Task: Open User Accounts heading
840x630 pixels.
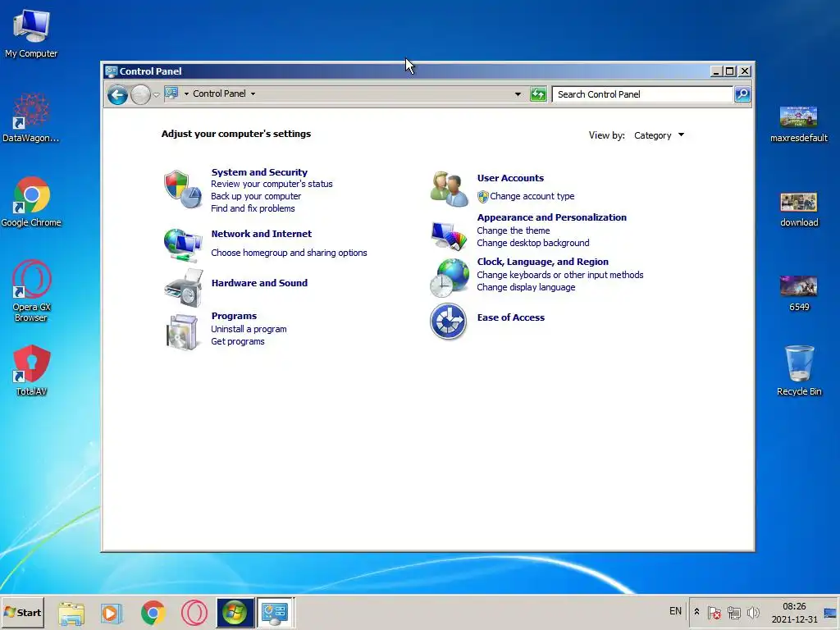Action: (510, 178)
